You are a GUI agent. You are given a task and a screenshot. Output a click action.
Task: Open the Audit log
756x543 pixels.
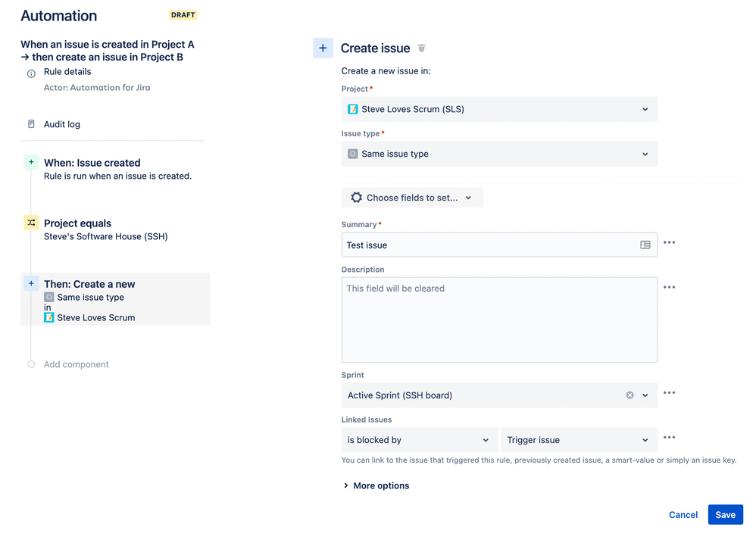point(61,124)
